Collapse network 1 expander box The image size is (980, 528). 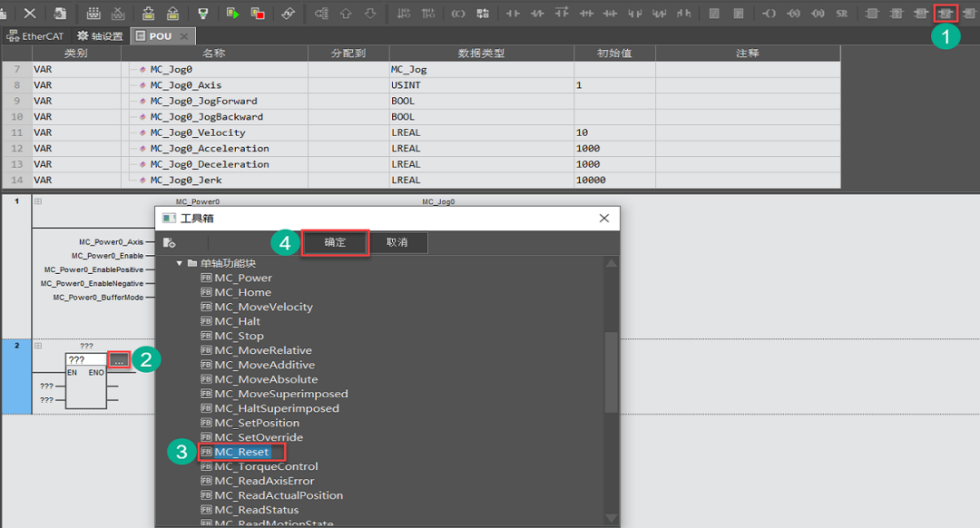point(38,201)
